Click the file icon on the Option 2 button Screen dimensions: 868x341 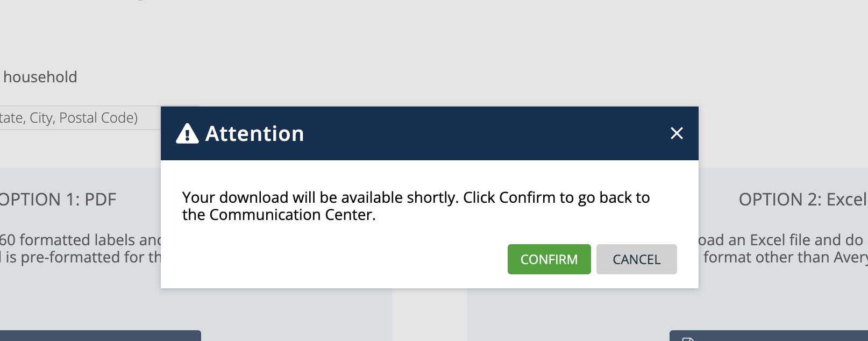tap(687, 338)
